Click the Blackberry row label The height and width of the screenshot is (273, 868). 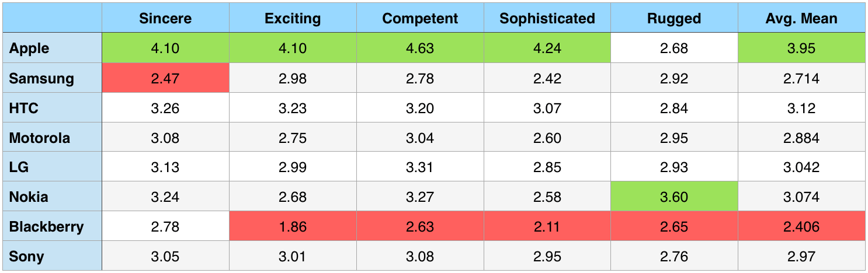[47, 226]
